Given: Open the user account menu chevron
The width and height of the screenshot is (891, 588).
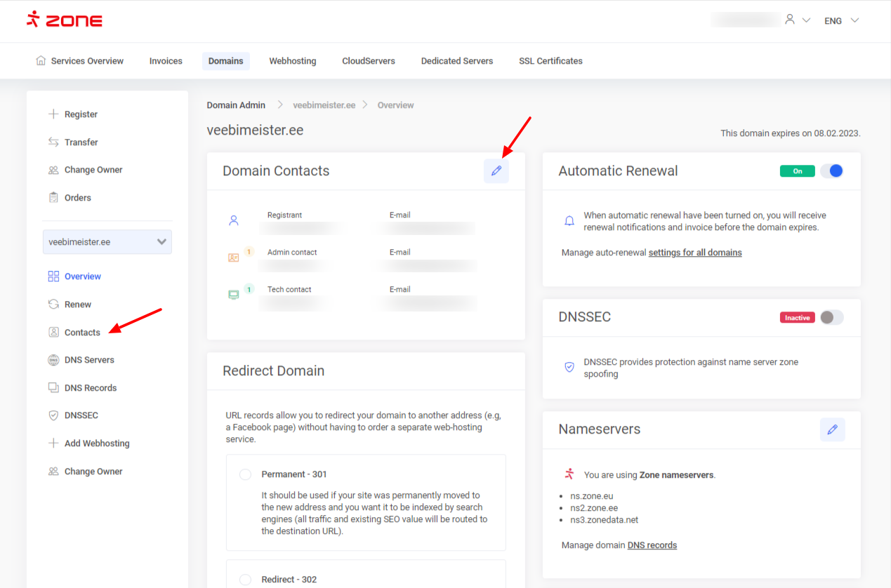Looking at the screenshot, I should tap(807, 21).
